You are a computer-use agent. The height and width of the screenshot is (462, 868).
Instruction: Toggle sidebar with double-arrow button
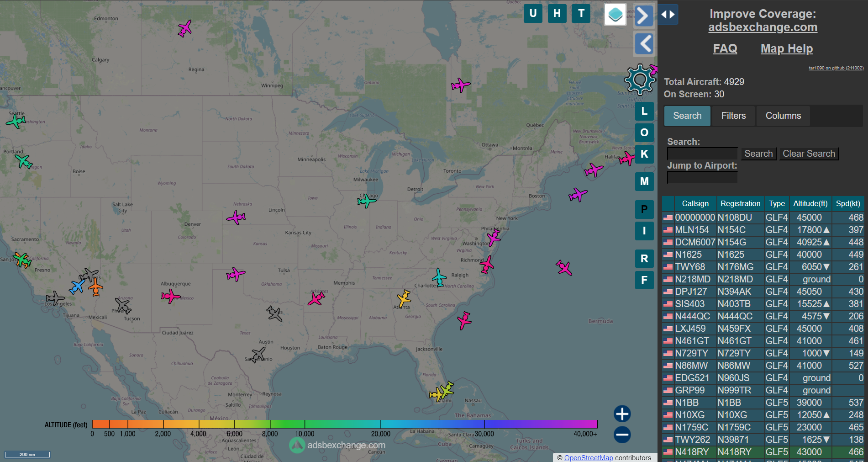[x=668, y=15]
